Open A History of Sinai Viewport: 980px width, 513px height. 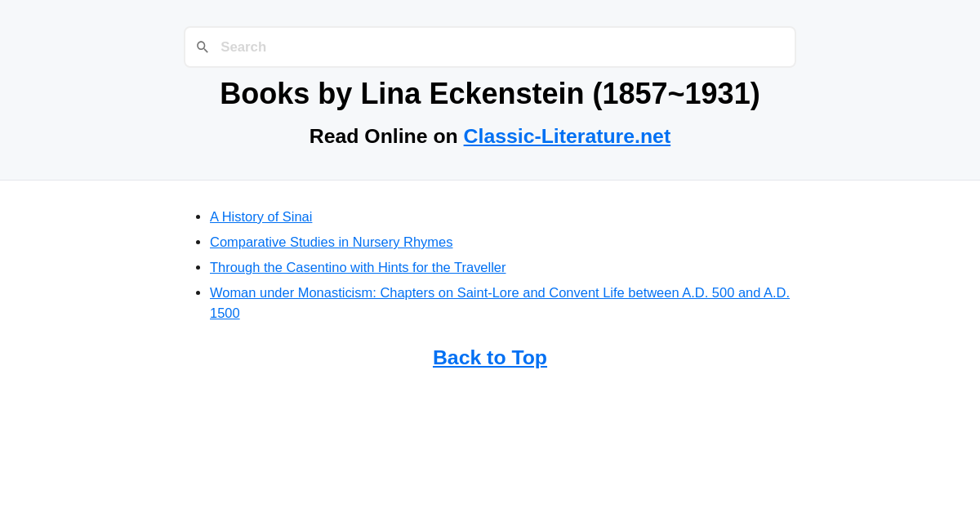pos(261,216)
